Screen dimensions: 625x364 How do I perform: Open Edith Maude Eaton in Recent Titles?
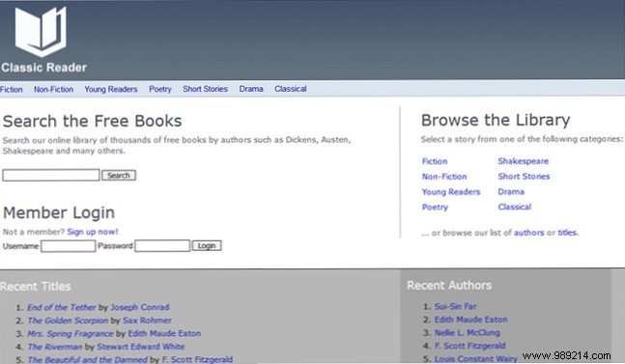[164, 334]
